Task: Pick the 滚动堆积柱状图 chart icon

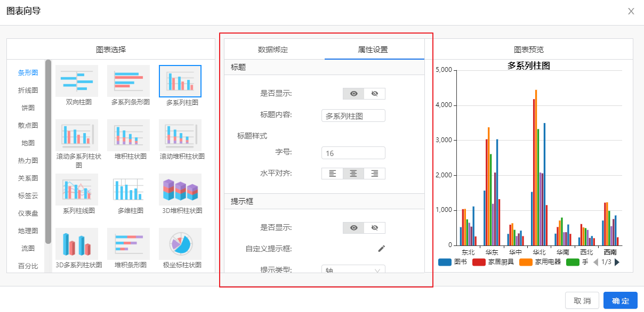Action: coord(180,135)
